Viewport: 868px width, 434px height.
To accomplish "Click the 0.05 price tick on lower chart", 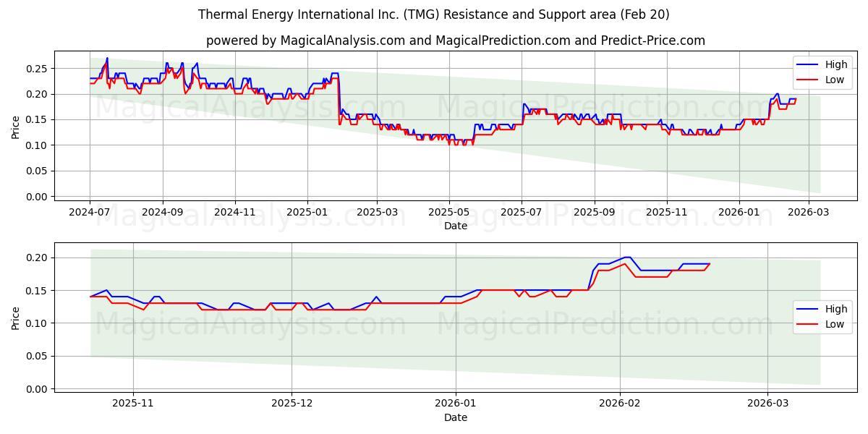I will pyautogui.click(x=37, y=357).
